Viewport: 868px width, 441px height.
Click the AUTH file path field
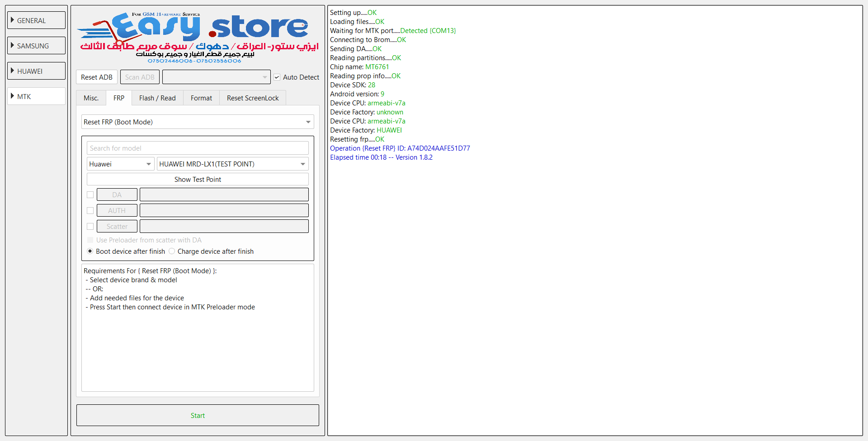click(x=224, y=211)
